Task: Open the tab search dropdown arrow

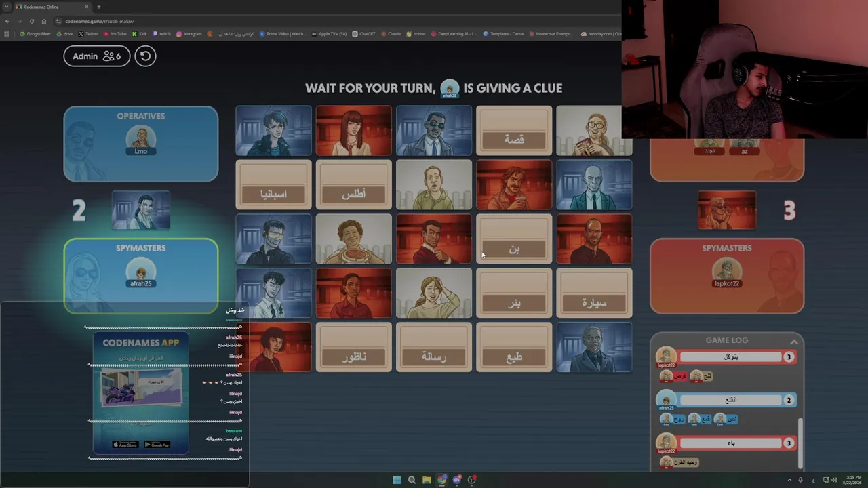Action: [x=6, y=7]
